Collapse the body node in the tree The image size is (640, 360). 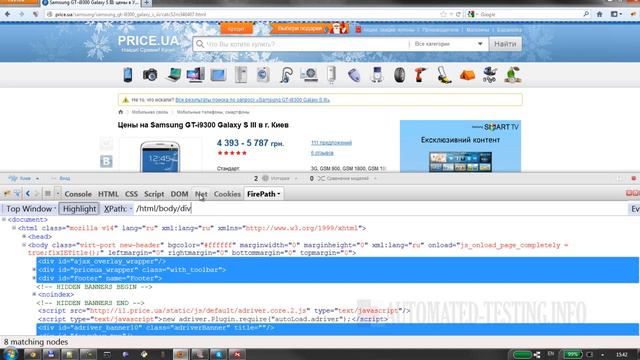pyautogui.click(x=24, y=245)
